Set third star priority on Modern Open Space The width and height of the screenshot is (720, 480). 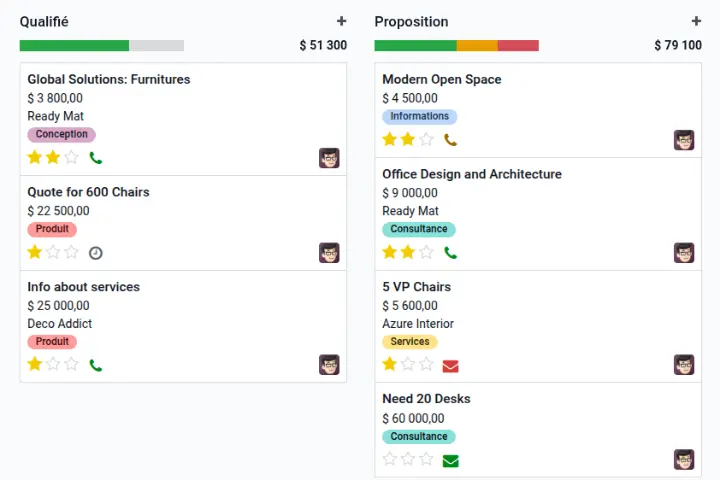click(426, 140)
